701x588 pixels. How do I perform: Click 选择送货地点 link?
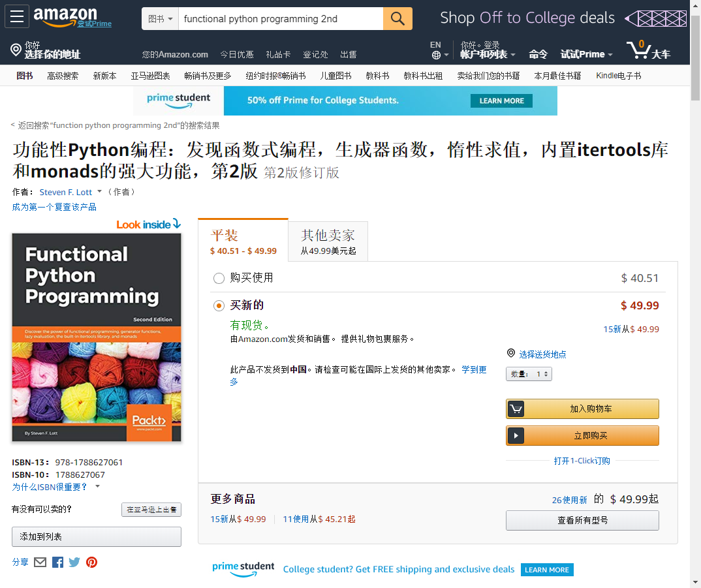tap(542, 354)
